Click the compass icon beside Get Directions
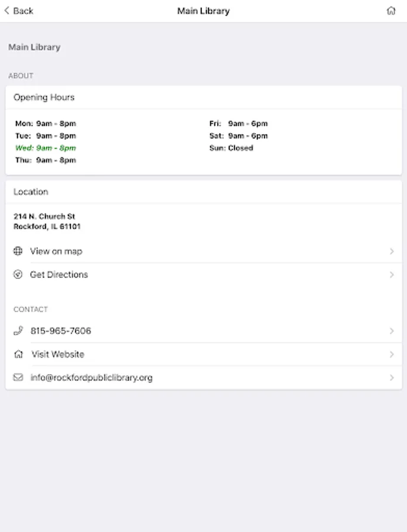The image size is (407, 532). coord(18,275)
